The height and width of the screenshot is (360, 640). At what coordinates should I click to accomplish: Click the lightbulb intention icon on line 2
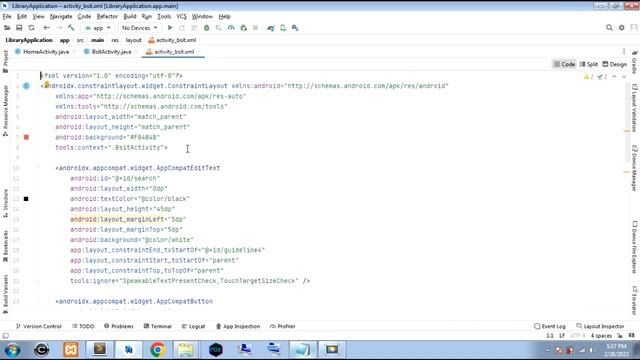tap(47, 84)
